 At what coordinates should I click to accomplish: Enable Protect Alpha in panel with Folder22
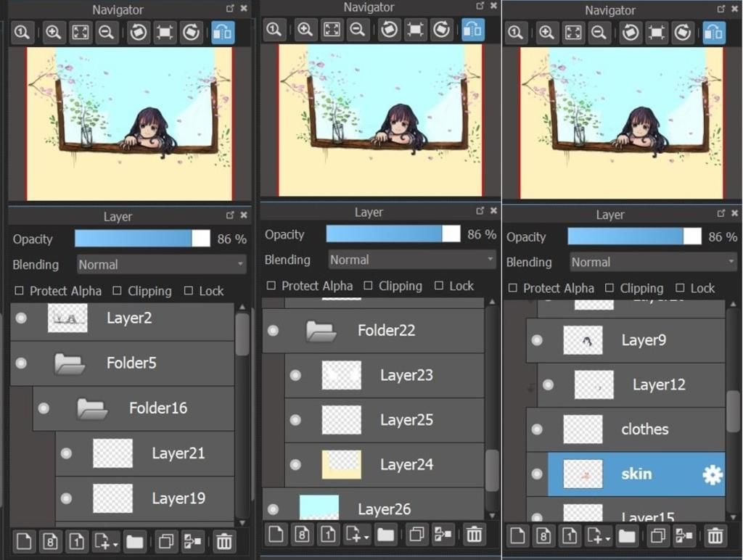point(271,285)
